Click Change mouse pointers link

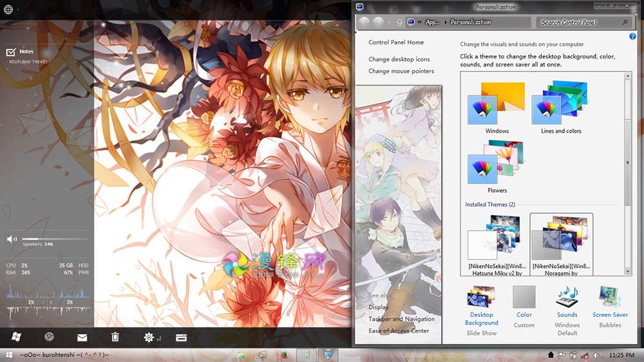[401, 71]
